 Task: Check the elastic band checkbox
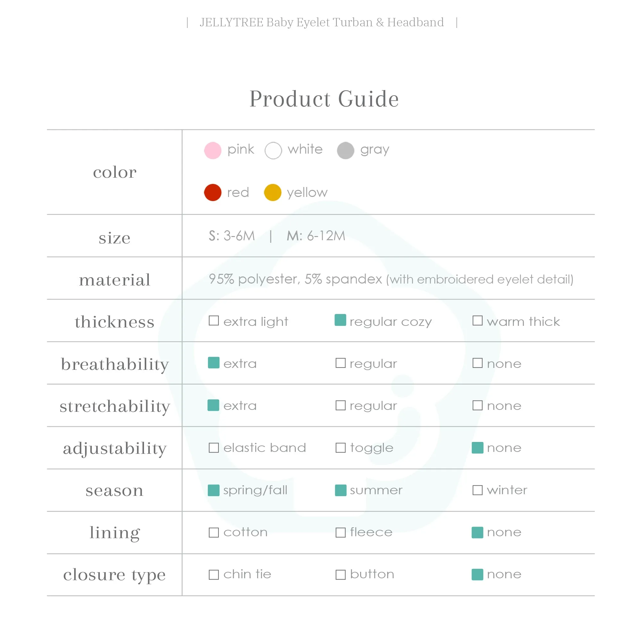pos(214,448)
